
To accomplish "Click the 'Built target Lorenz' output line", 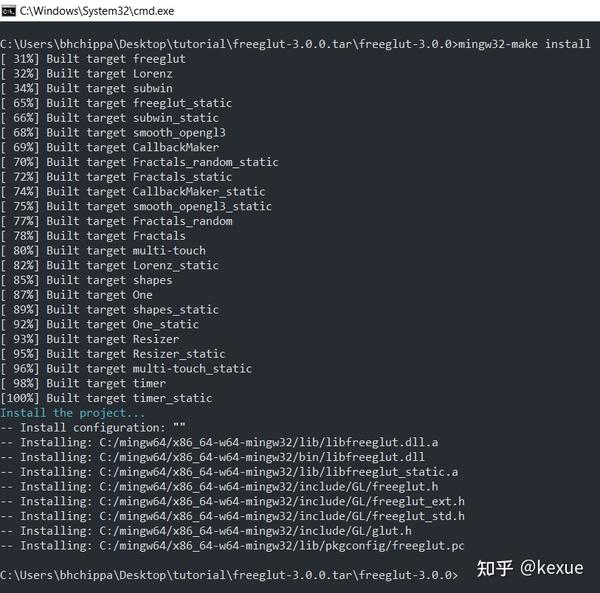I will 86,73.
